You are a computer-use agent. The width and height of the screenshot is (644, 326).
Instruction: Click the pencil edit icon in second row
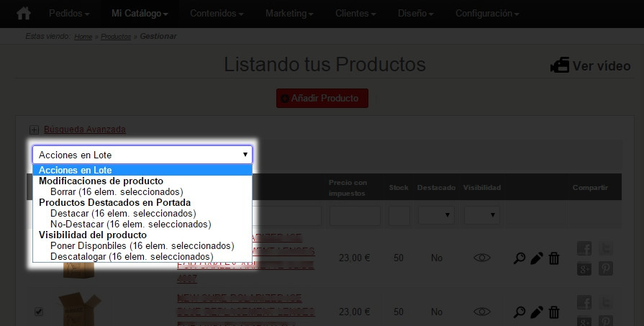(x=536, y=312)
